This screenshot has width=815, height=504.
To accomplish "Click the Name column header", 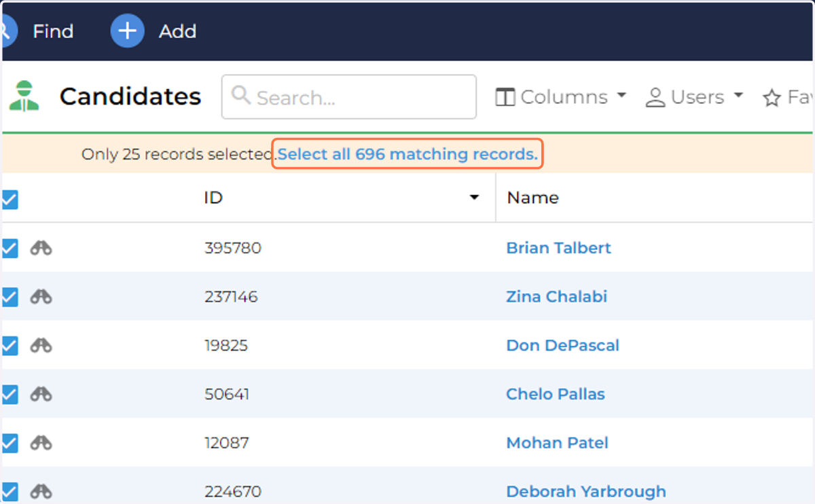I will pos(533,198).
